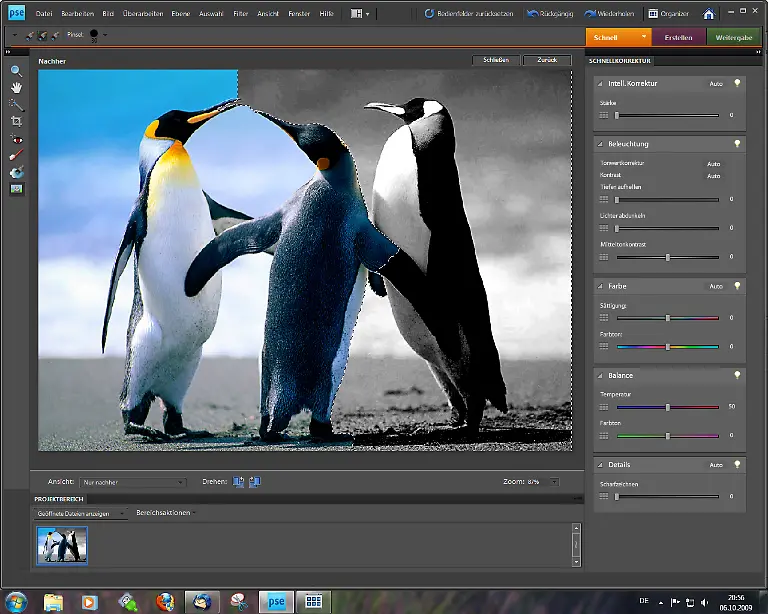This screenshot has width=768, height=614.
Task: Rotate the image left using Drehen icon
Action: [238, 482]
